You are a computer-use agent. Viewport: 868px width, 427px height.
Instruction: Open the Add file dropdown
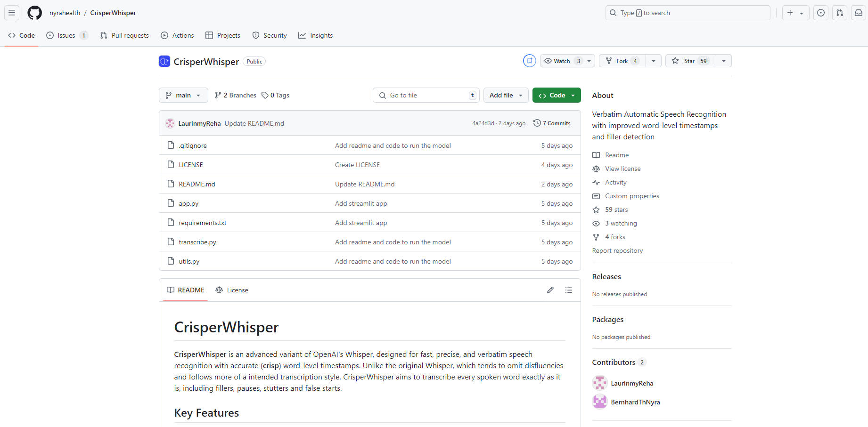tap(505, 95)
